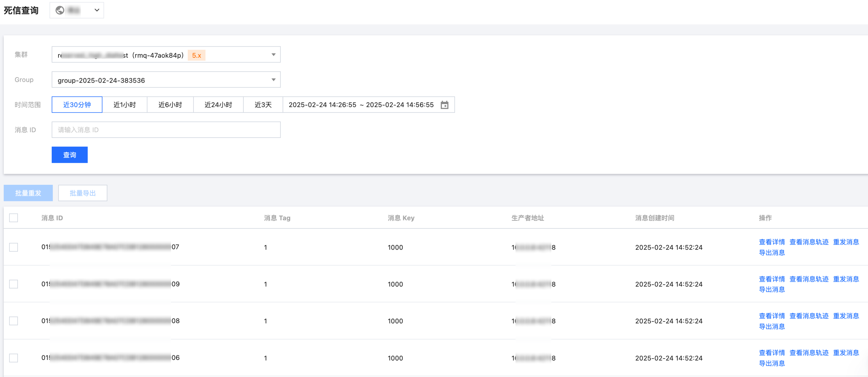The image size is (868, 377).
Task: Open 查看消息轨迹 for message ending 09
Action: [x=809, y=279]
